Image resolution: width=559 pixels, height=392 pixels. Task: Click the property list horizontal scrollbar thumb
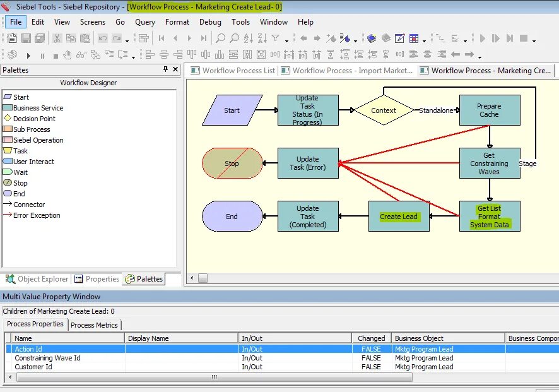click(x=215, y=377)
